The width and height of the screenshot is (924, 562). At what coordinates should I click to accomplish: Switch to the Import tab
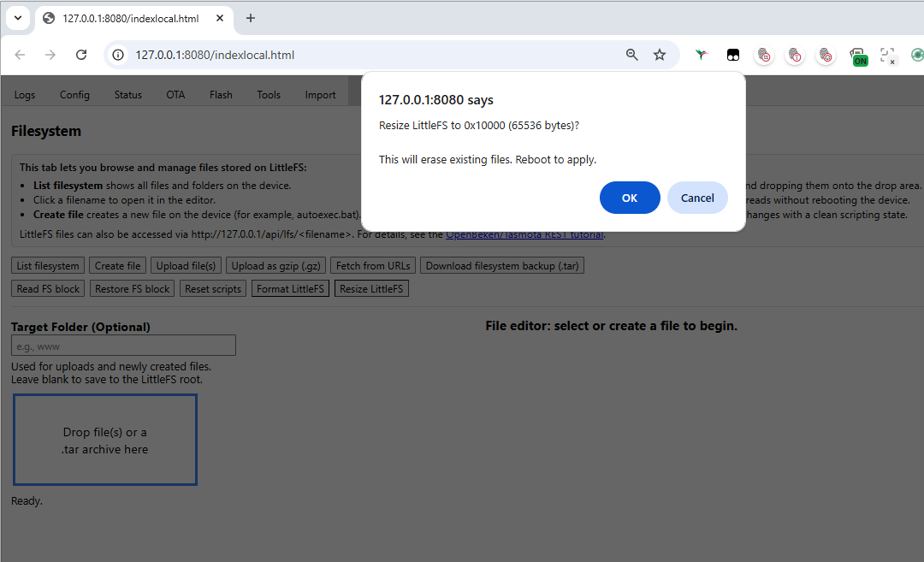click(x=320, y=95)
